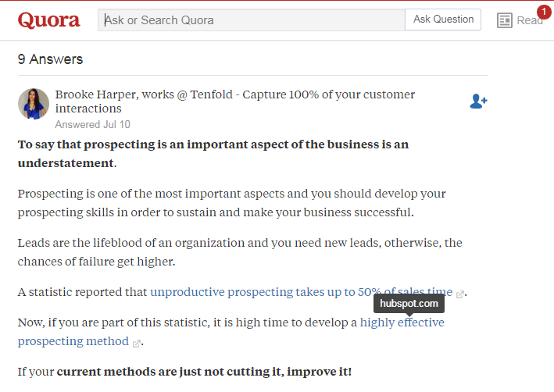Image resolution: width=554 pixels, height=392 pixels.
Task: Click the bold opening statement about prospecting
Action: (213, 154)
